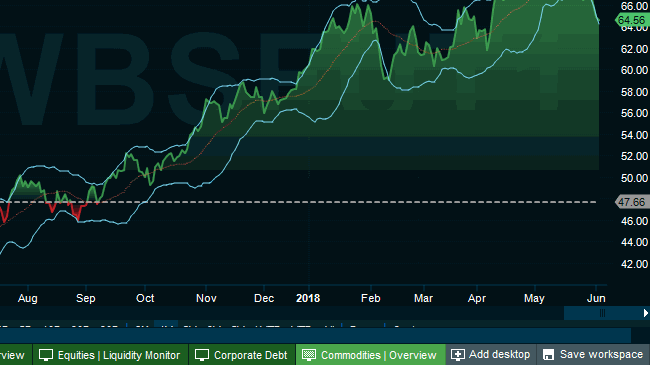
Task: Click Save workspace
Action: pos(593,355)
